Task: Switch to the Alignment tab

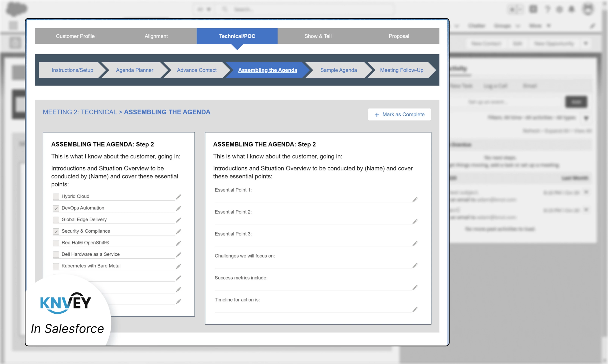Action: click(156, 36)
